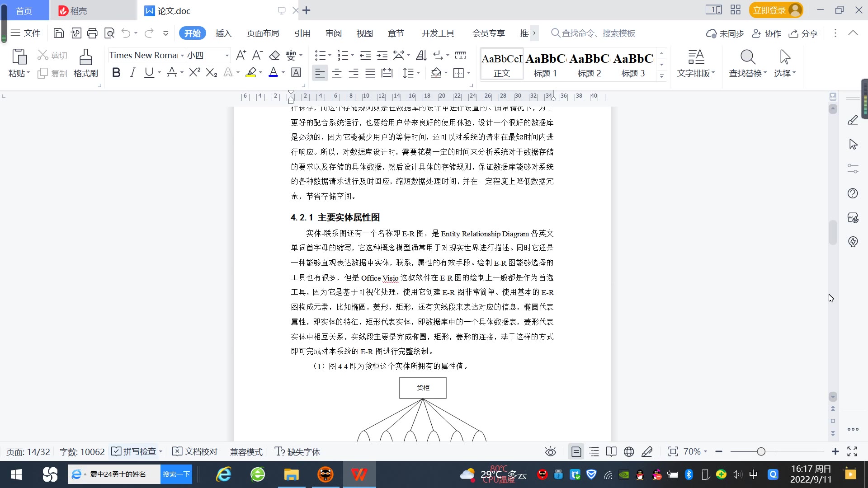Image resolution: width=868 pixels, height=488 pixels.
Task: Click the Cut scissors button
Action: point(52,55)
